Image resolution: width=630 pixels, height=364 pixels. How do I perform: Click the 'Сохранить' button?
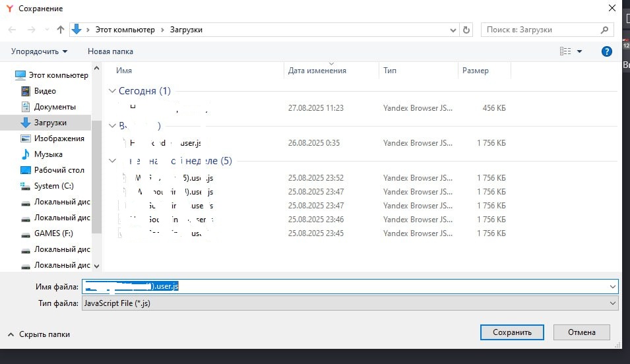pos(512,332)
